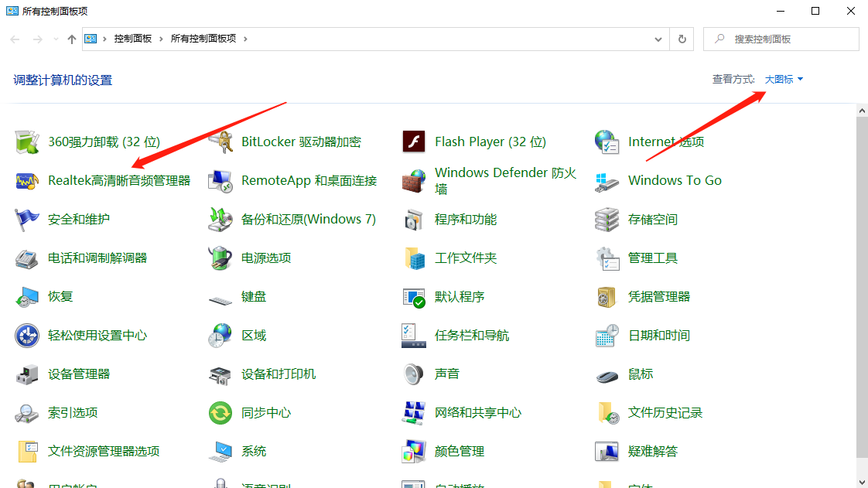
Task: Open the 360强力卸载 (32 位) icon
Action: tap(26, 142)
